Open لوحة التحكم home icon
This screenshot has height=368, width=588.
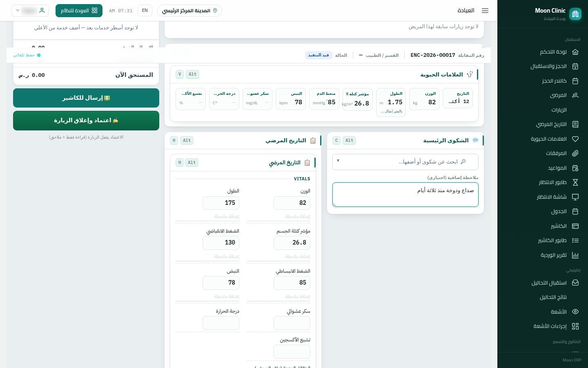pos(575,52)
